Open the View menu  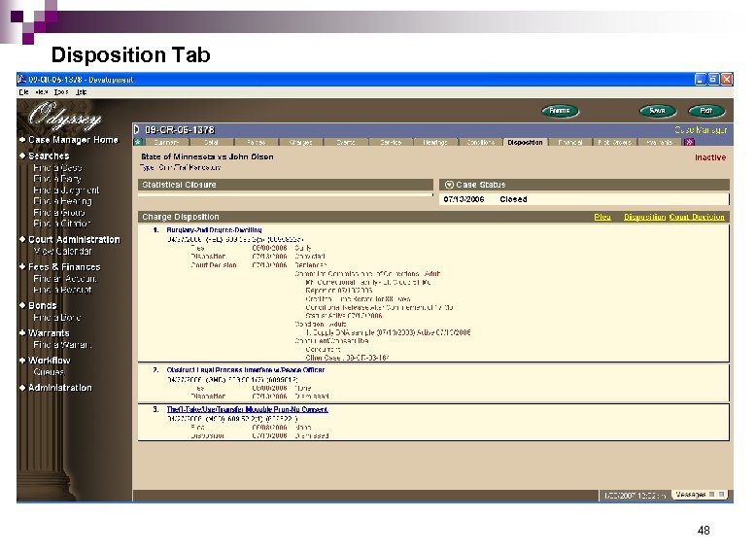coord(42,92)
